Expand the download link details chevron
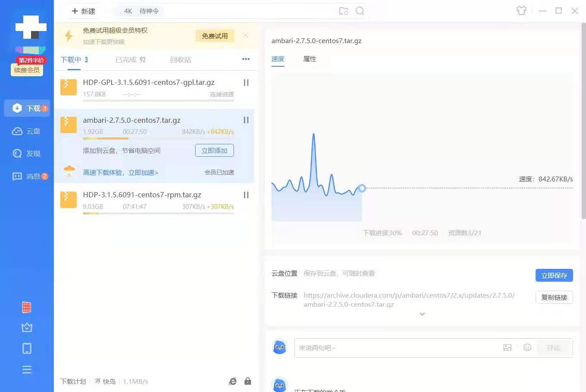 click(422, 314)
